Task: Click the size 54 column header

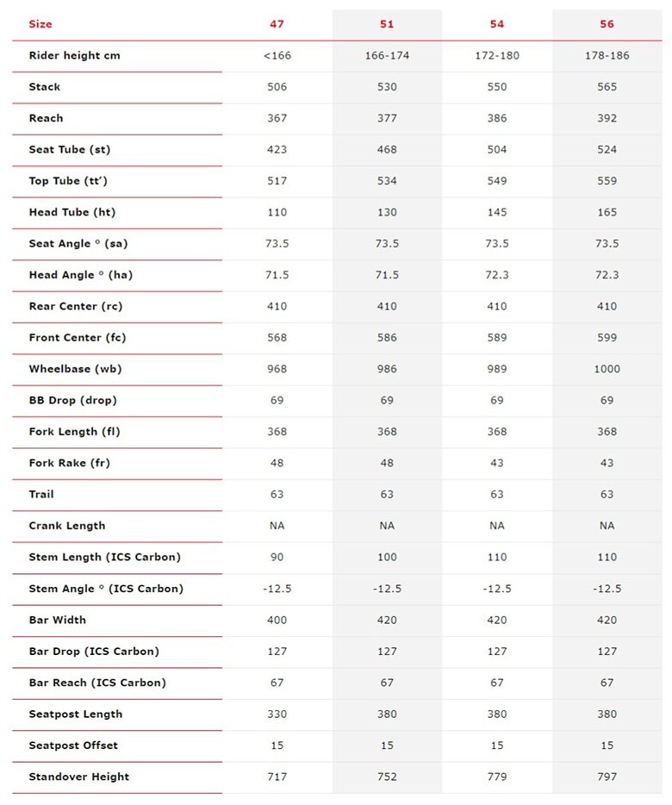Action: [x=497, y=24]
